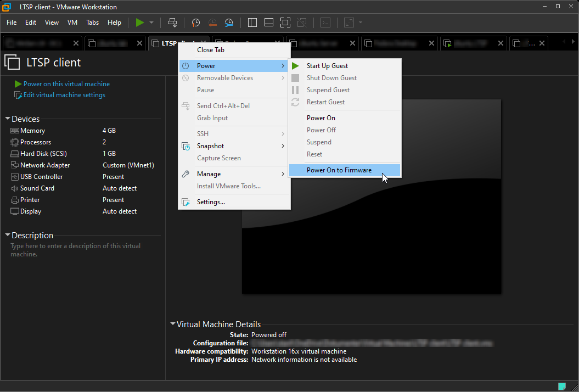Open the Help menu
The height and width of the screenshot is (392, 579).
pyautogui.click(x=115, y=23)
